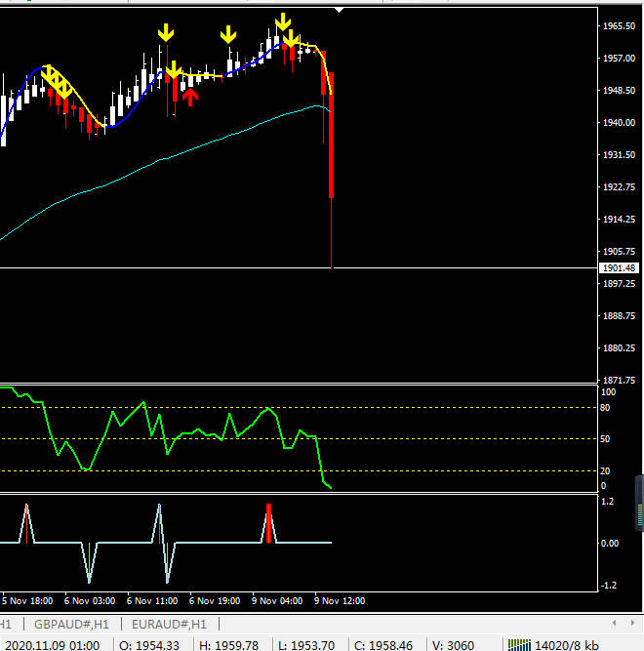
Task: Click the 6 Nov 03:00 time label
Action: pyautogui.click(x=90, y=601)
